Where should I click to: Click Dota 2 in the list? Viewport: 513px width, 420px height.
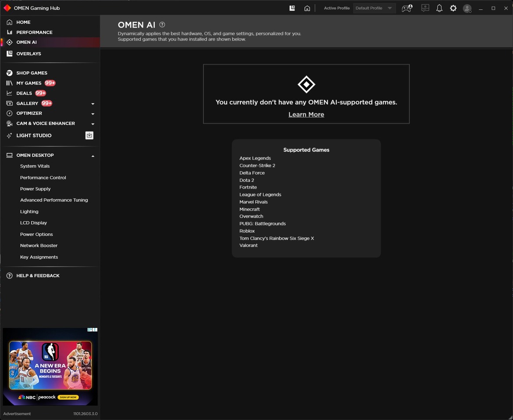[x=247, y=180]
